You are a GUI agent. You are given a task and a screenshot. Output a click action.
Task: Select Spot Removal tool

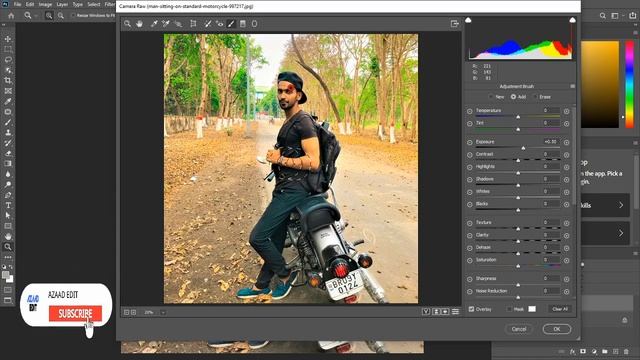point(208,24)
